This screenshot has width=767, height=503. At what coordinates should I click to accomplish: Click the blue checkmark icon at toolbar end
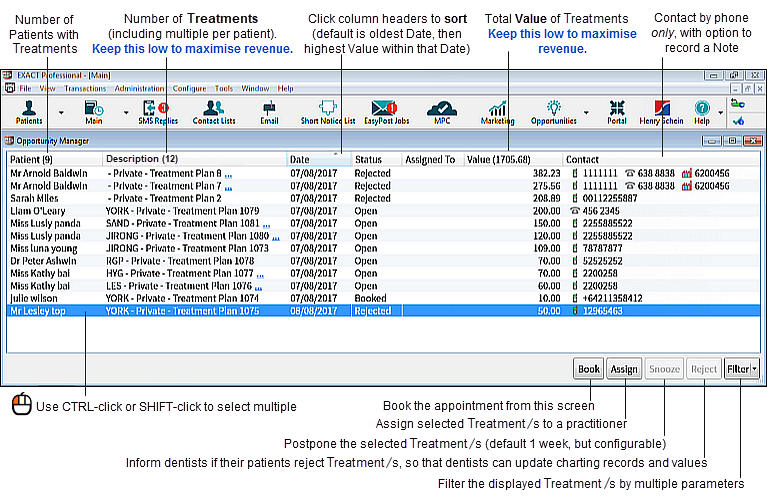(x=739, y=120)
